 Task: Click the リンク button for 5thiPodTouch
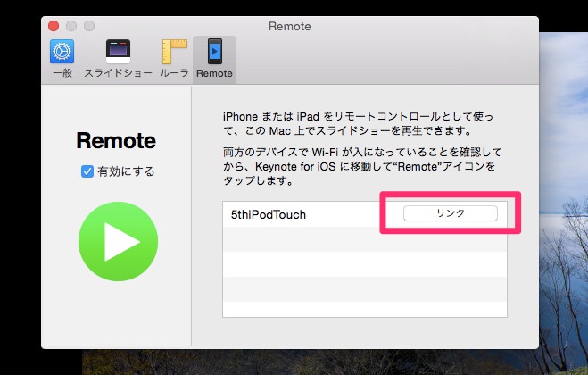[451, 213]
